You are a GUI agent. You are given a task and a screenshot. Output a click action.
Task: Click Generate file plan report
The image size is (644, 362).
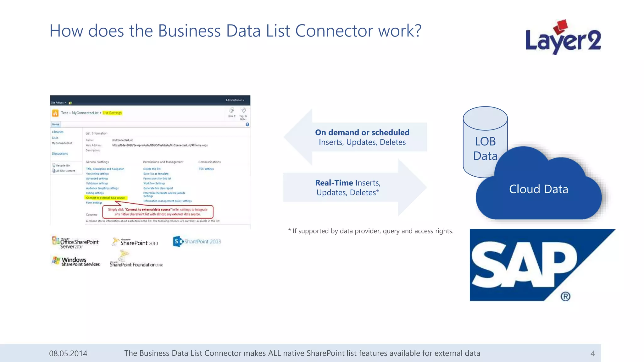pos(158,188)
